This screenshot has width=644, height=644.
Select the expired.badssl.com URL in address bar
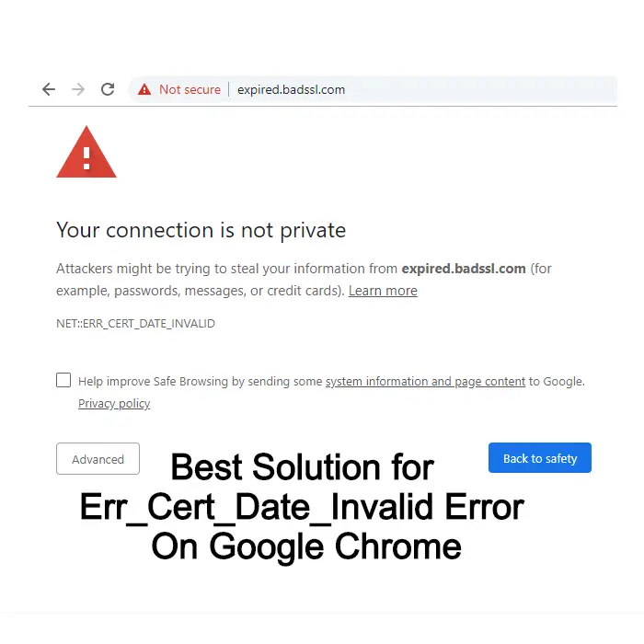[292, 89]
